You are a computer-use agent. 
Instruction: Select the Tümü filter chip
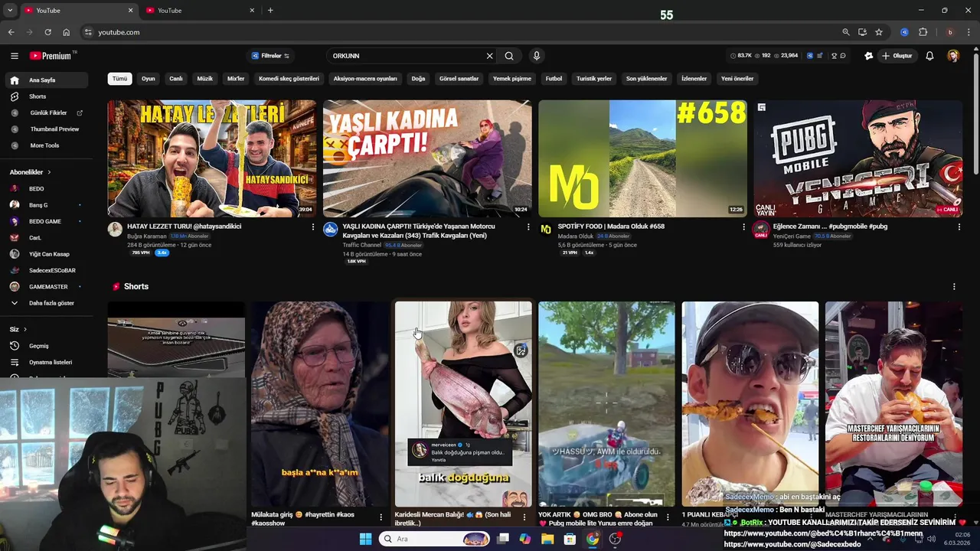point(120,79)
